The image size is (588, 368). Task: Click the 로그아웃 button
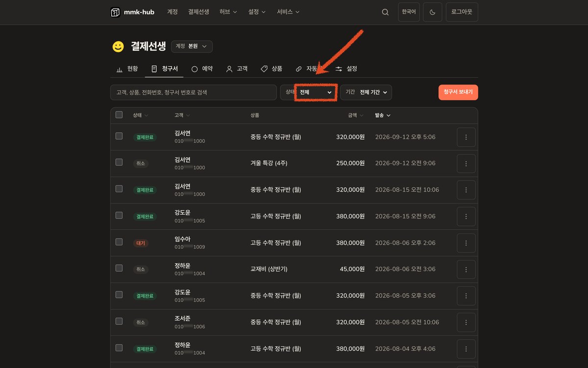(462, 12)
